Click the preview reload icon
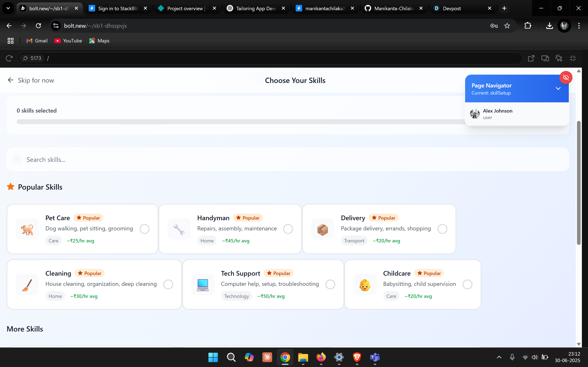 [x=9, y=58]
